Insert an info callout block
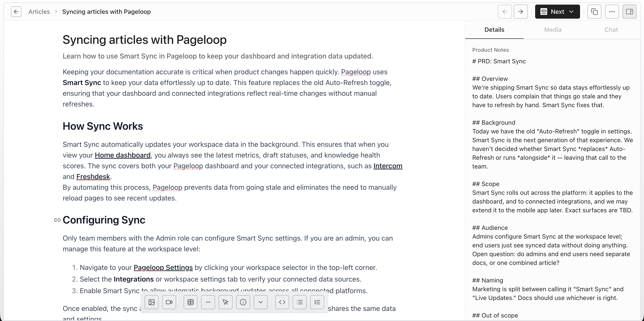Screen dimensions: 644x321 pyautogui.click(x=243, y=302)
